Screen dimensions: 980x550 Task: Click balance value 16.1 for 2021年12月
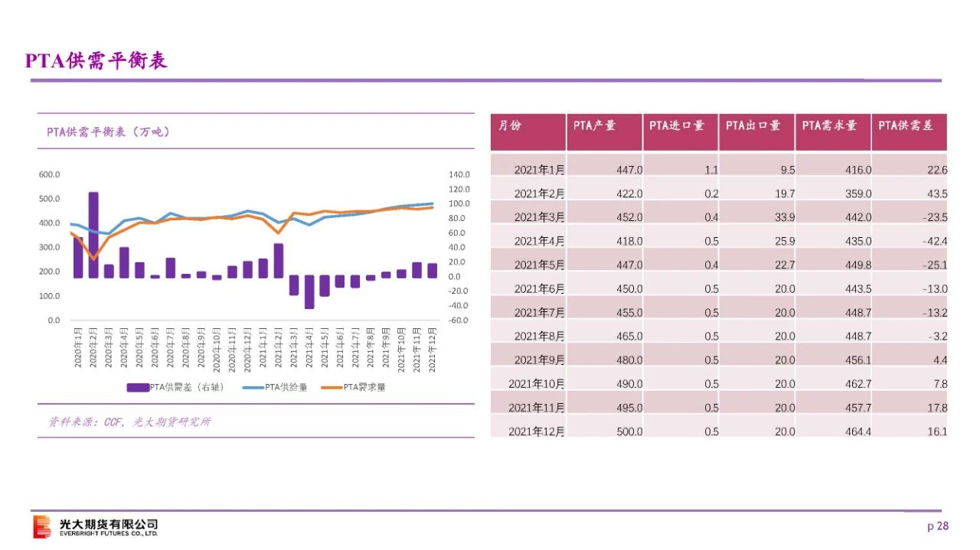tap(937, 431)
